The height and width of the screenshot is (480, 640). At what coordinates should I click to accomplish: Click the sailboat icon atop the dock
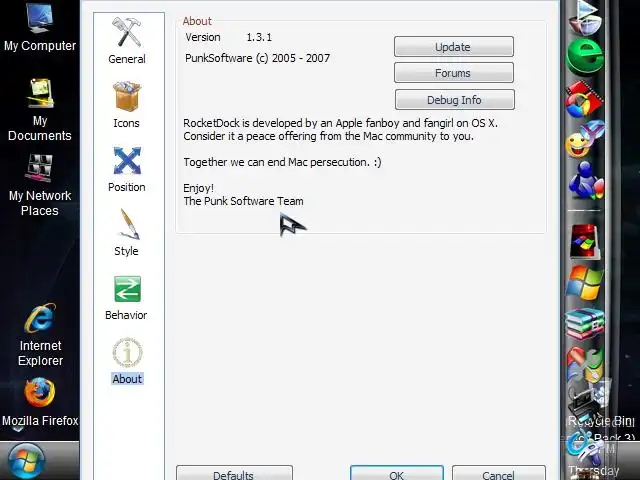coord(585,18)
